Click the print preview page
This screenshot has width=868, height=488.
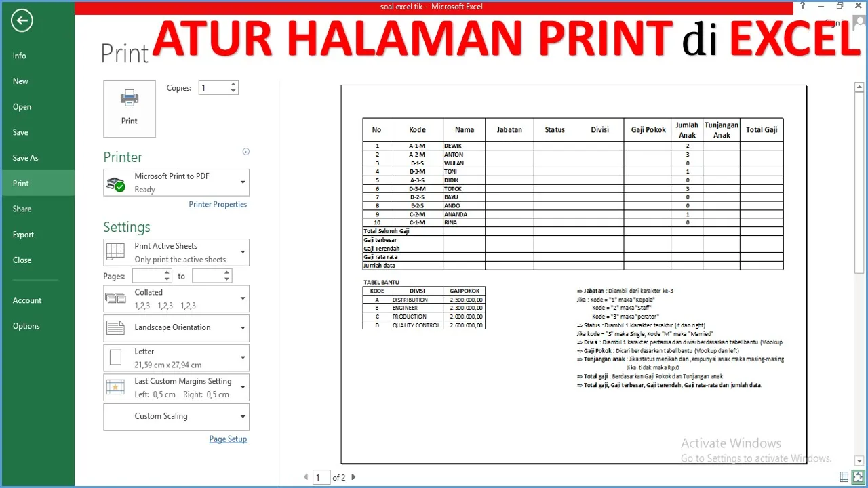pyautogui.click(x=574, y=274)
